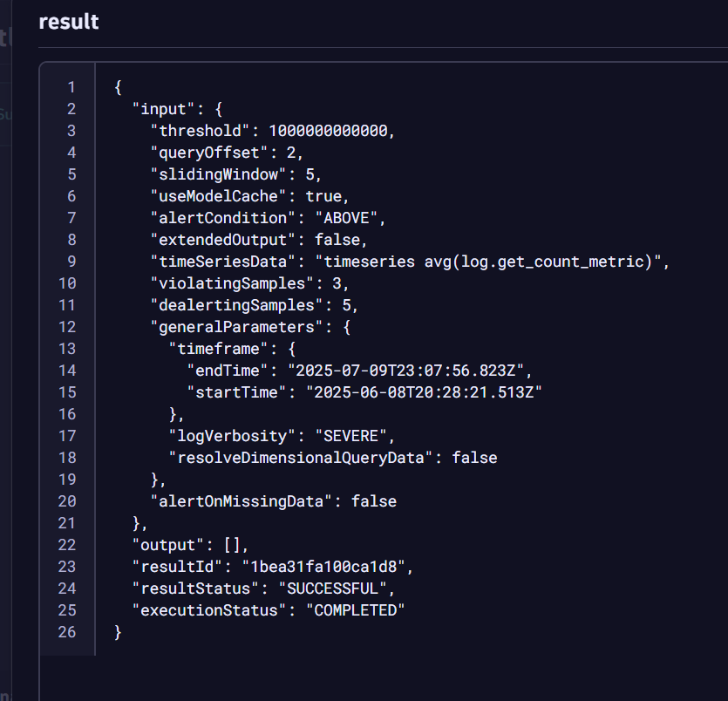Click the endTime timestamp value
Viewport: 728px width, 701px height.
pyautogui.click(x=410, y=371)
